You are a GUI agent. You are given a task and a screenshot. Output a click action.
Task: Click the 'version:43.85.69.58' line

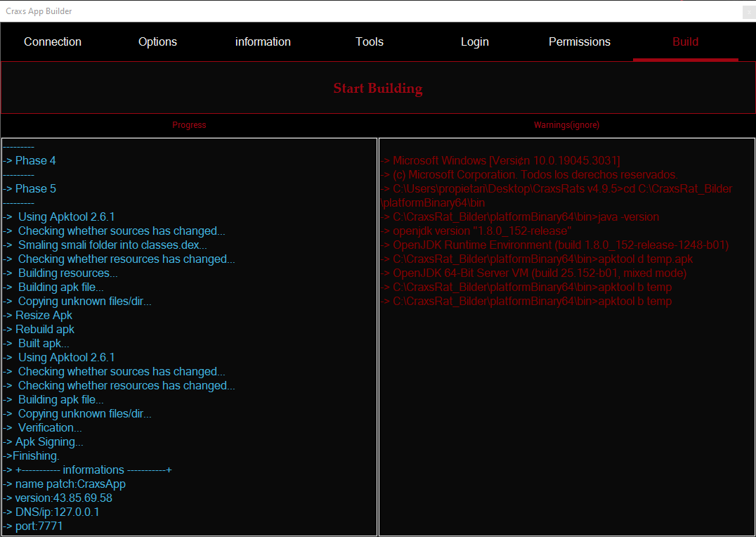[x=58, y=498]
